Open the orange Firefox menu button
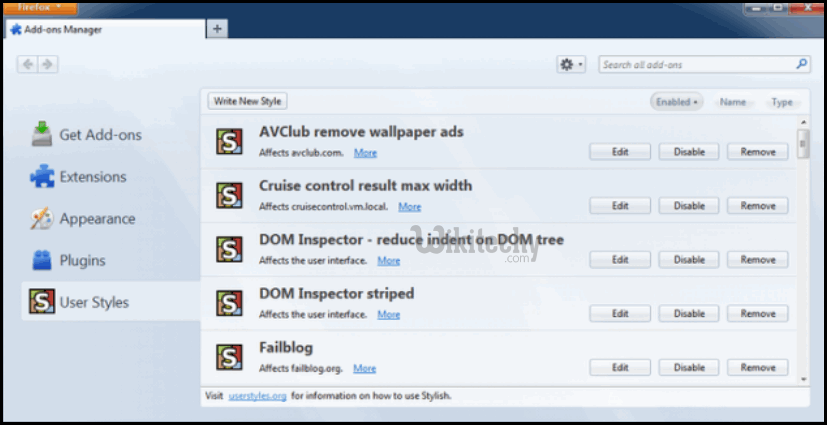 [39, 7]
